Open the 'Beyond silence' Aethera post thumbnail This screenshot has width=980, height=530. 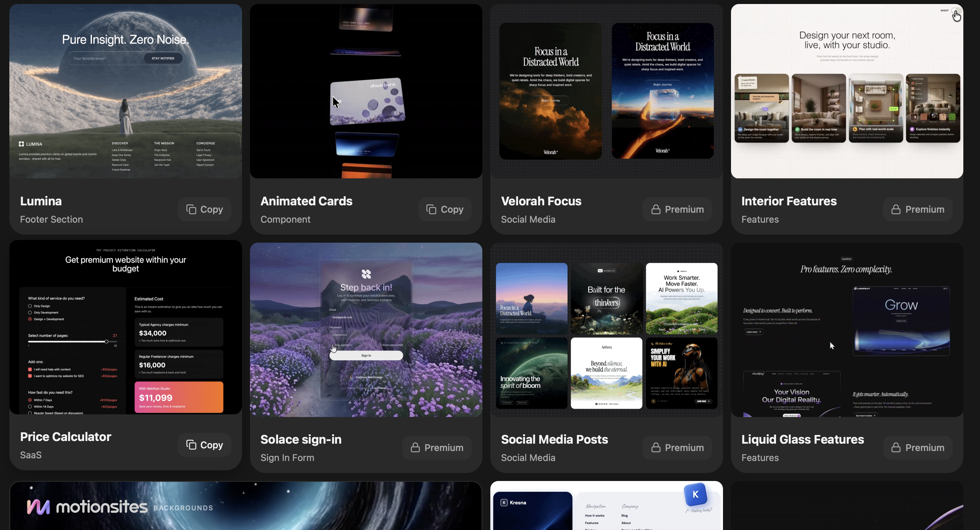click(606, 373)
